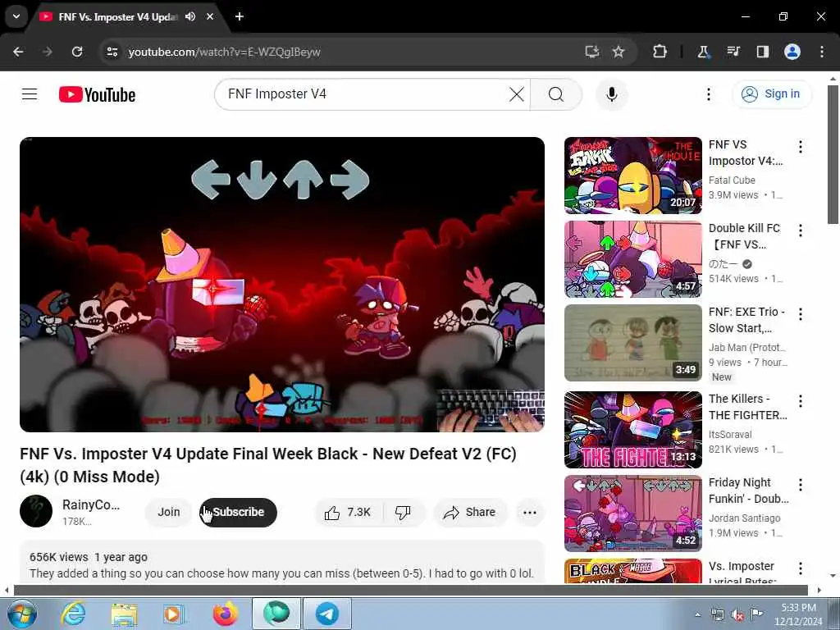The height and width of the screenshot is (630, 840).
Task: Go forward in browser history
Action: pos(47,52)
